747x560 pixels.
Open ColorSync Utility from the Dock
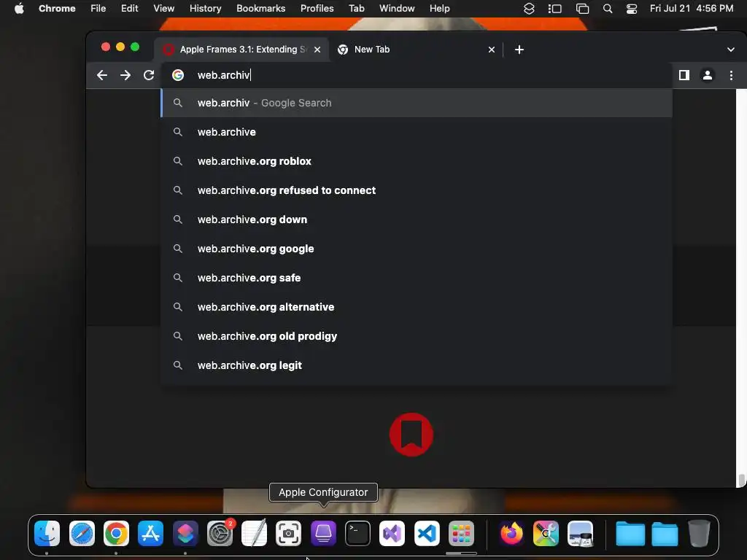point(546,533)
